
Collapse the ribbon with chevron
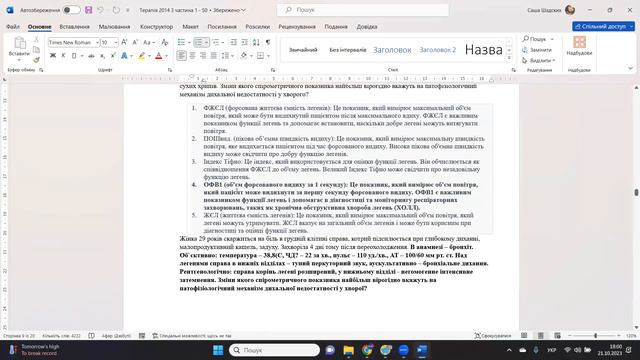pos(631,69)
